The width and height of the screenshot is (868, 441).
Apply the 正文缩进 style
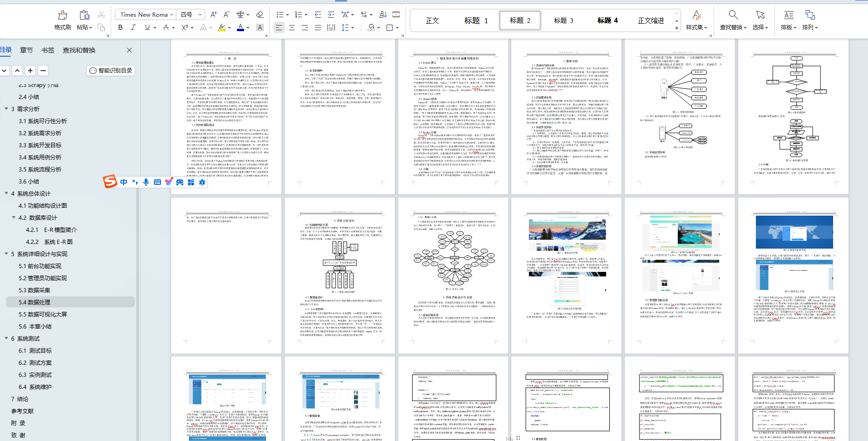point(651,20)
